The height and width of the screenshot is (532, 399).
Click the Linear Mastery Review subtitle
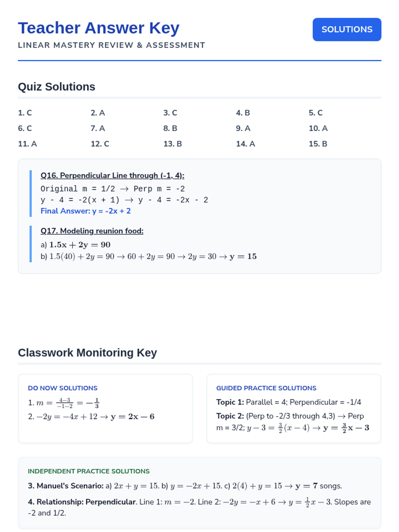point(111,45)
